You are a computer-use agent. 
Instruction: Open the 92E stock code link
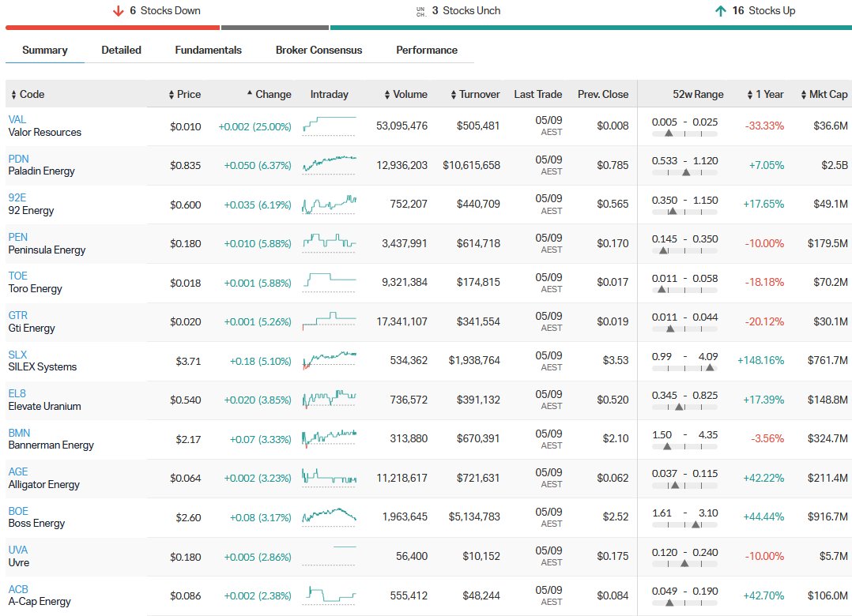point(17,197)
